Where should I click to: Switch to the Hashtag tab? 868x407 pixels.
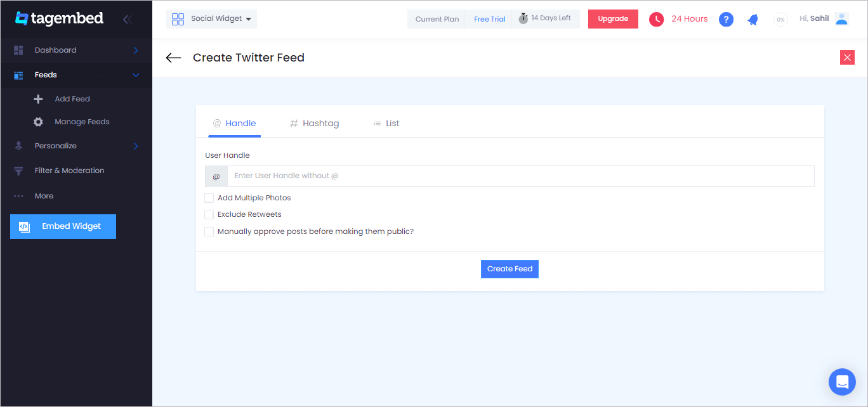[314, 124]
